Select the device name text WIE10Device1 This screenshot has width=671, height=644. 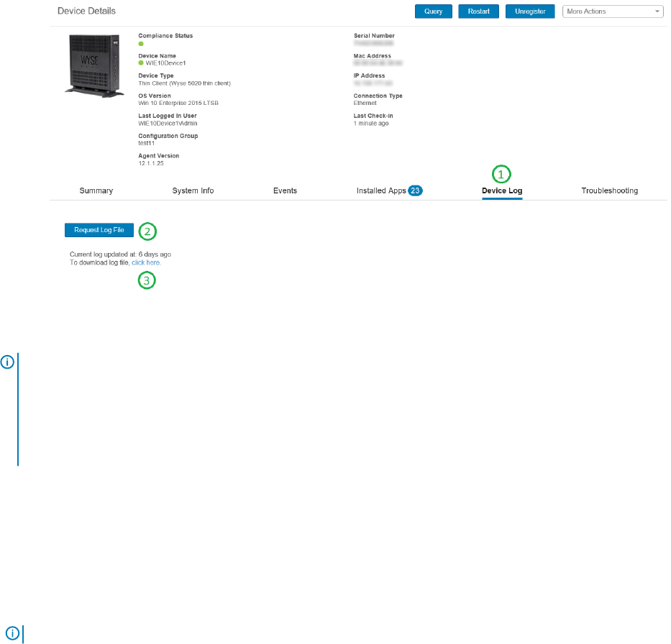pos(165,63)
